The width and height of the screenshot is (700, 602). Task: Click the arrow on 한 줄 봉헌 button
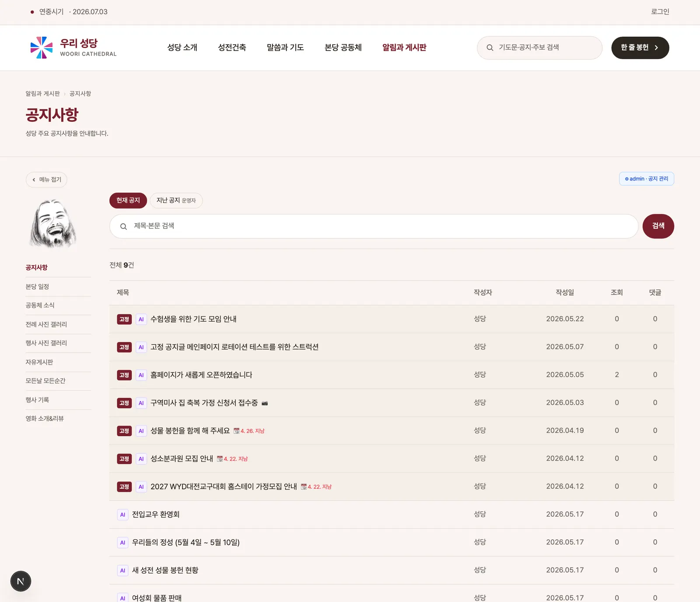click(x=656, y=48)
